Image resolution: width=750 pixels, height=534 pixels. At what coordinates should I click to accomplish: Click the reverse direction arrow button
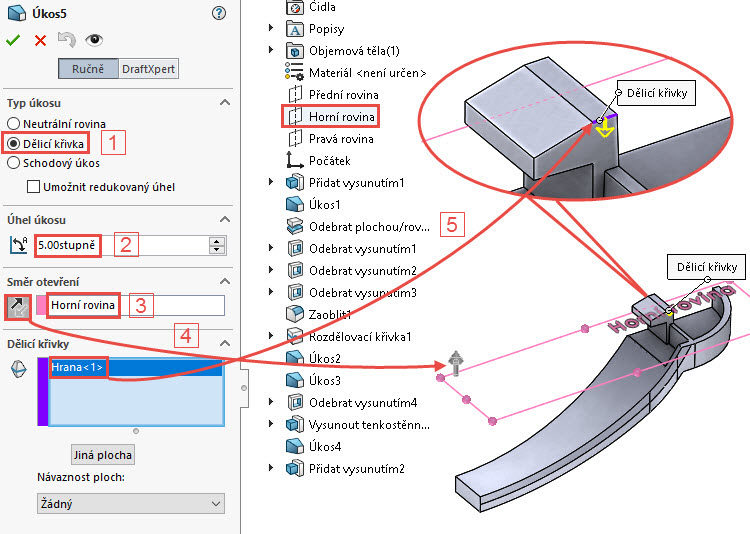[x=19, y=307]
